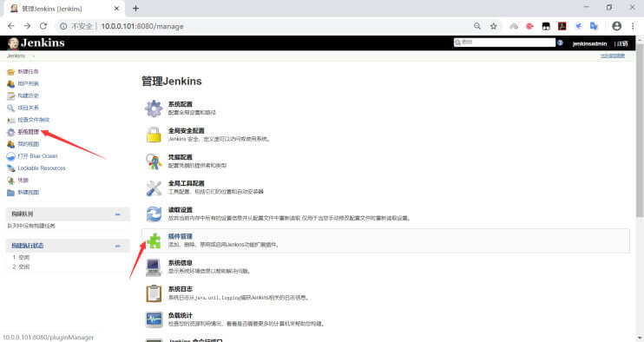Screen dimensions: 644x342
Task: Click the large gear icon beside 系统配置
Action: click(x=154, y=109)
